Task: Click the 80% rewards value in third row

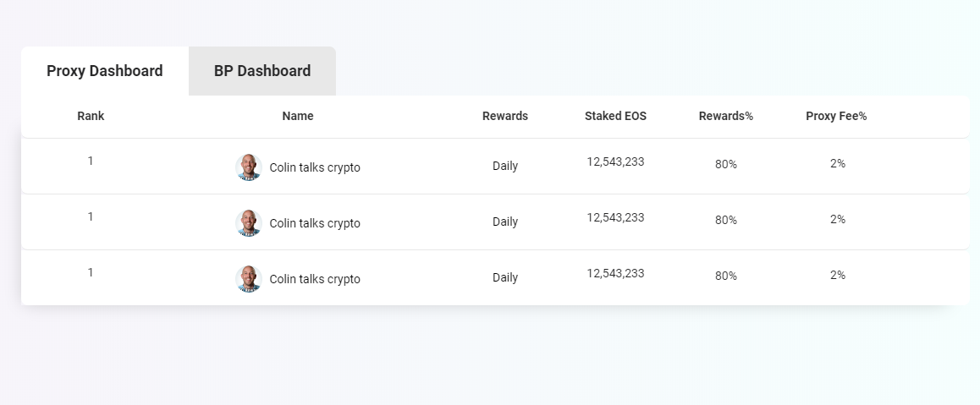Action: pyautogui.click(x=726, y=276)
